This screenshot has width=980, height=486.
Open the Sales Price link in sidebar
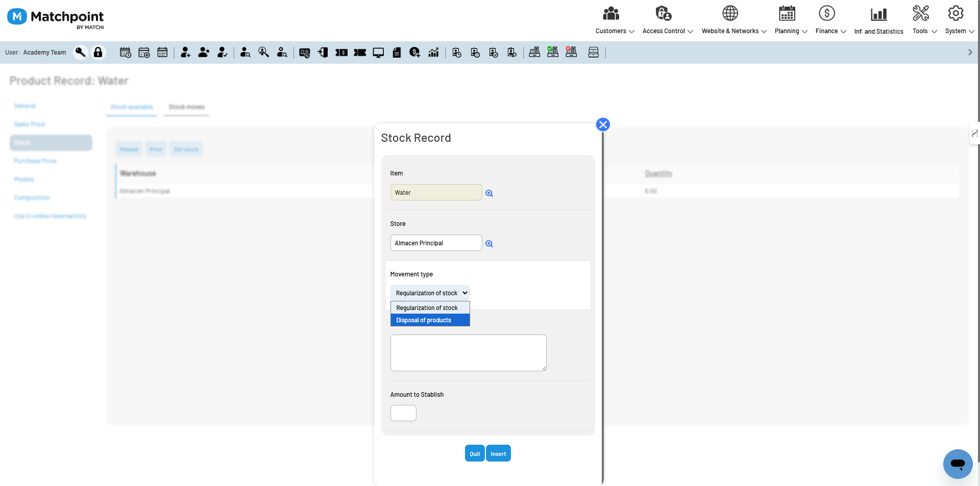tap(30, 124)
